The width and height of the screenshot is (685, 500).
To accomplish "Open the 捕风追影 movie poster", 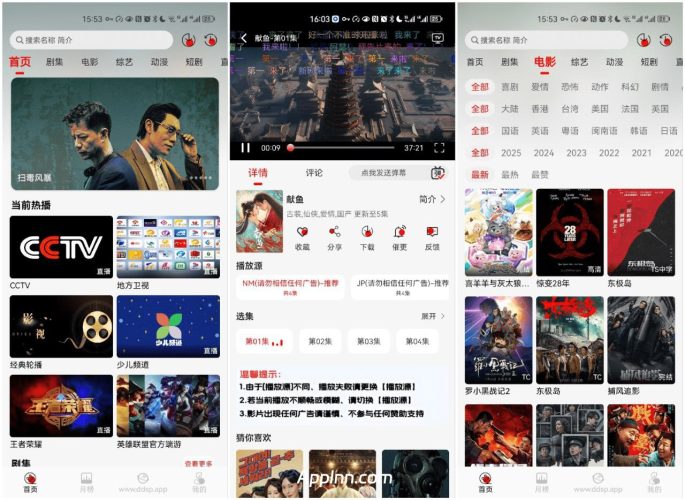I will point(641,340).
